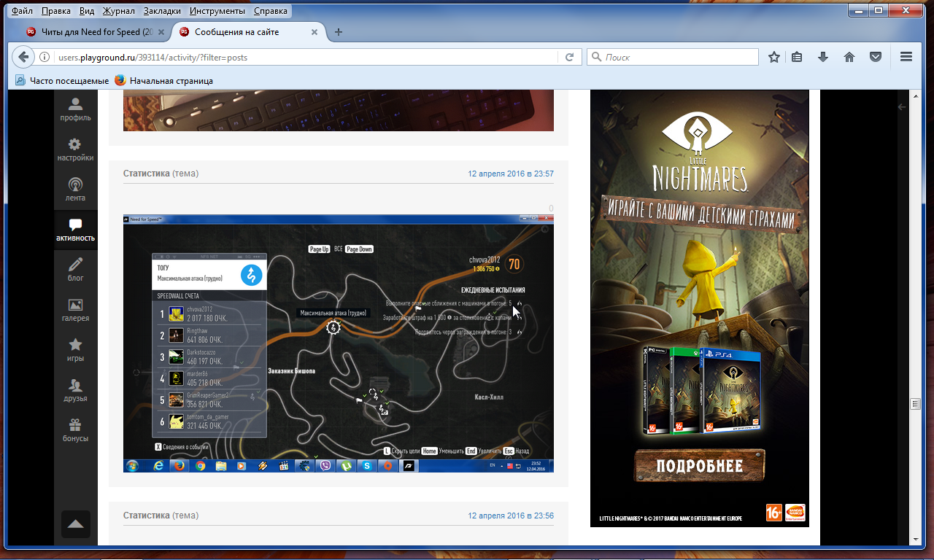Show site information icon in address bar

[45, 58]
